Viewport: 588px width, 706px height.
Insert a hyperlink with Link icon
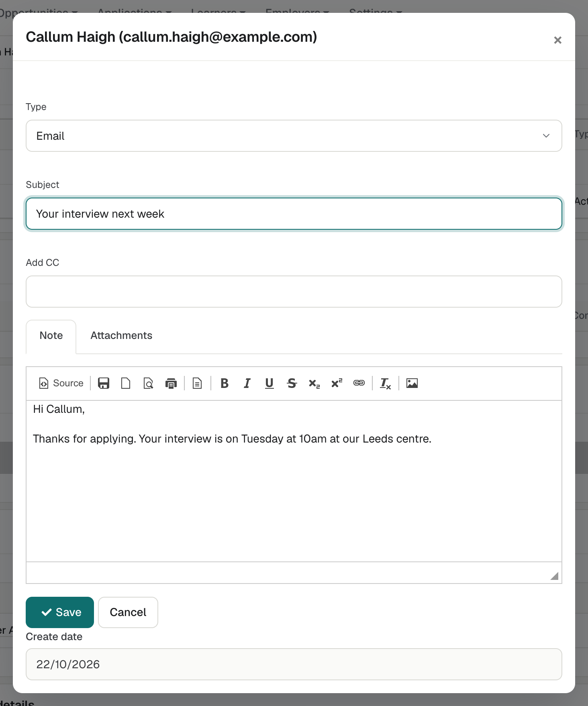[359, 383]
